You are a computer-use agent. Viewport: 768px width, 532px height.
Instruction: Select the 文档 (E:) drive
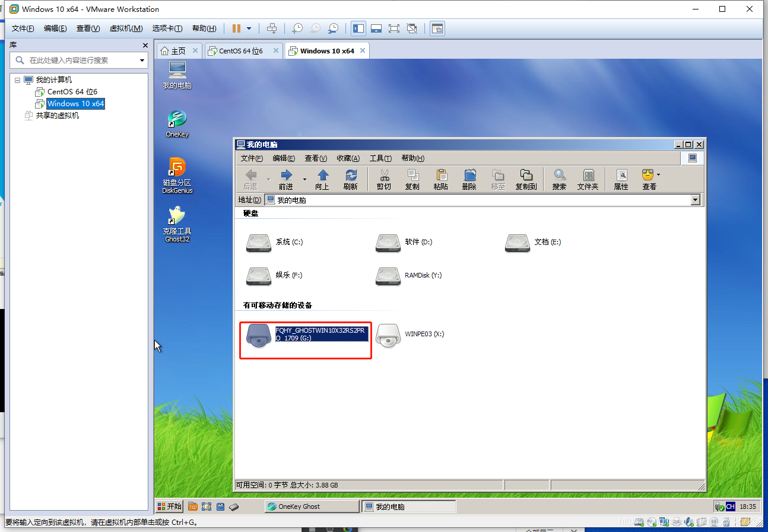tap(534, 243)
